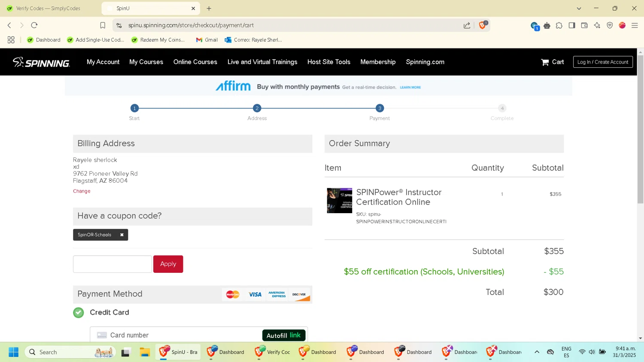The image size is (644, 362).
Task: Reload the page with refresh icon
Action: pos(34,25)
